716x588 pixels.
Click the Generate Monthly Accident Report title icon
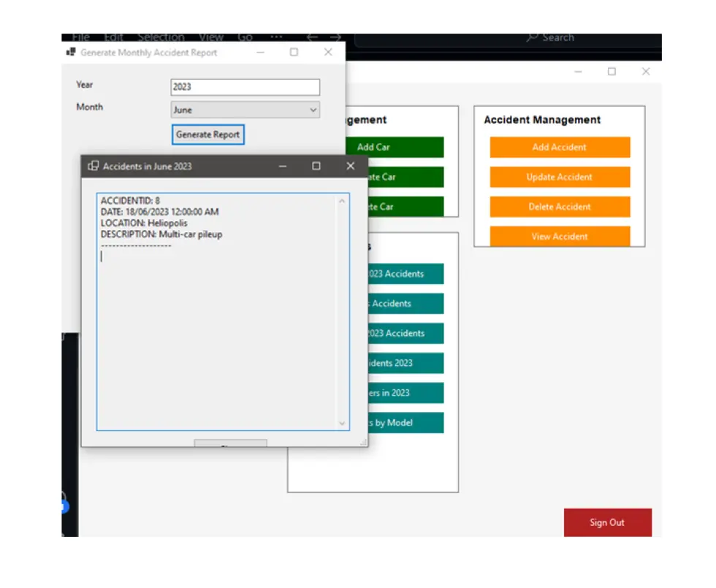[x=71, y=52]
